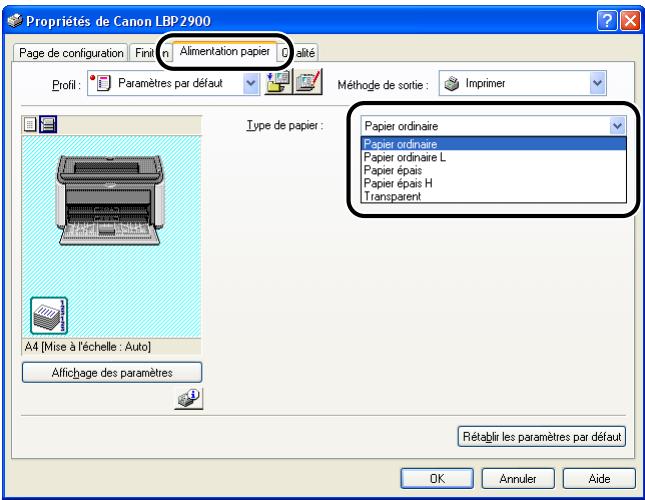The height and width of the screenshot is (500, 645).
Task: Click Affichage des paramètres button
Action: coord(112,373)
